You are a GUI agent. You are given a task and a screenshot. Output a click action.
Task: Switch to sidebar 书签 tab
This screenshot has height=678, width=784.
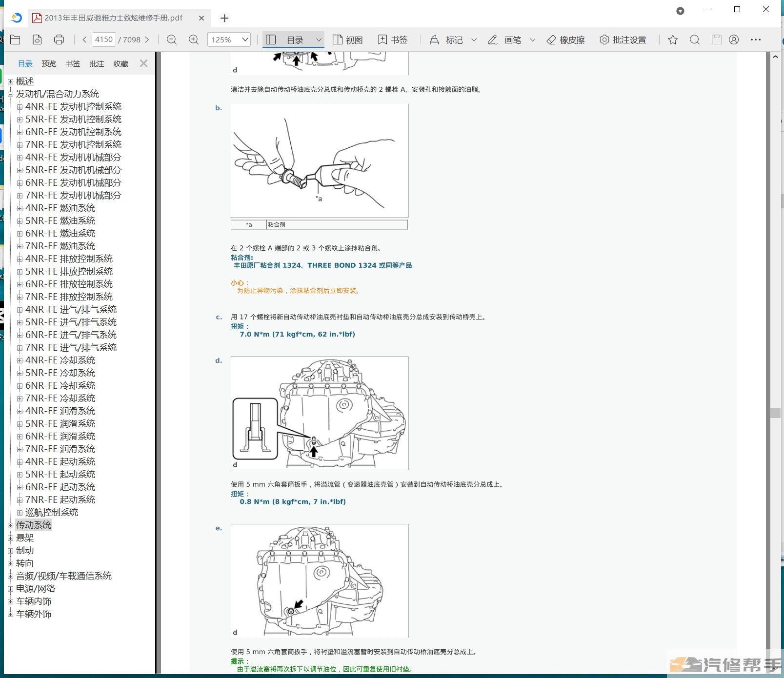[73, 63]
